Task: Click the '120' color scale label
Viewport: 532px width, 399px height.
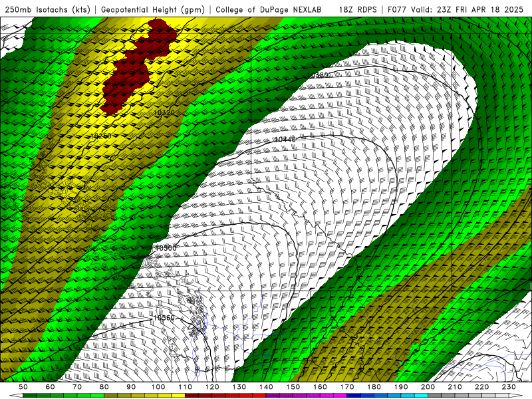Action: tap(212, 387)
